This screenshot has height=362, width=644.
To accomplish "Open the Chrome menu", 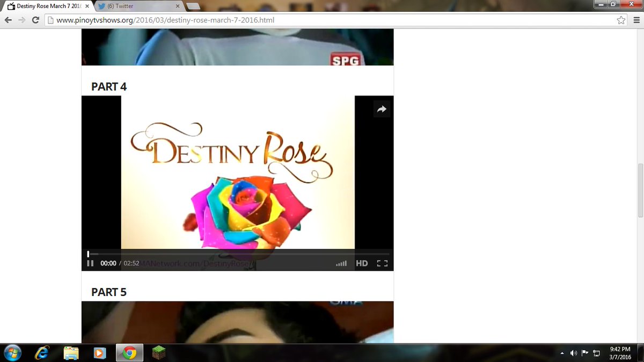I will (635, 20).
